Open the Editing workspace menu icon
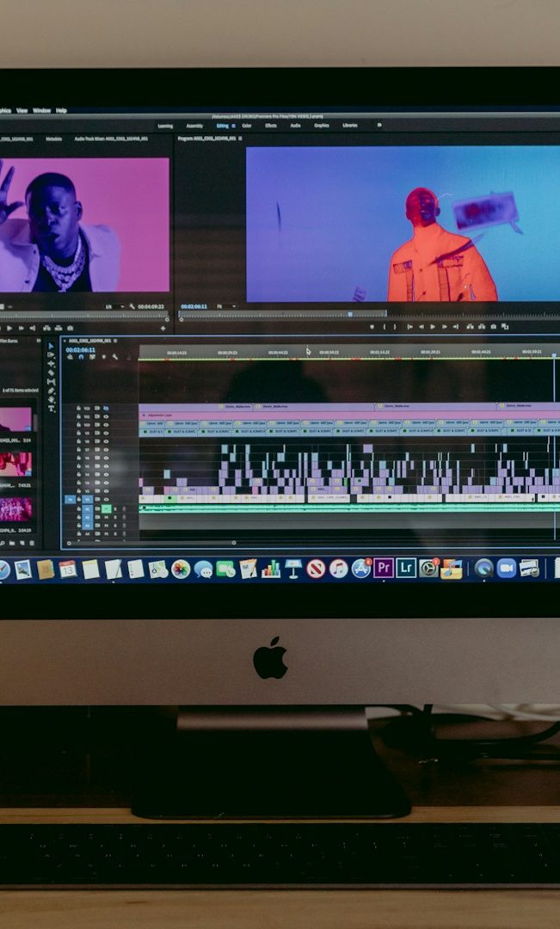560x929 pixels. [233, 126]
